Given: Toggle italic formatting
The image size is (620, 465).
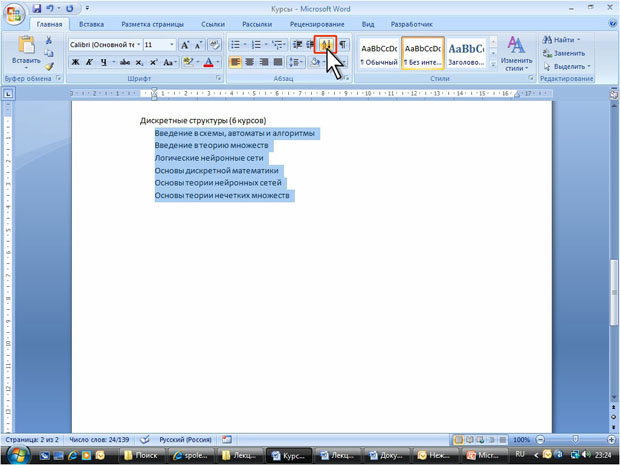Looking at the screenshot, I should (x=89, y=62).
